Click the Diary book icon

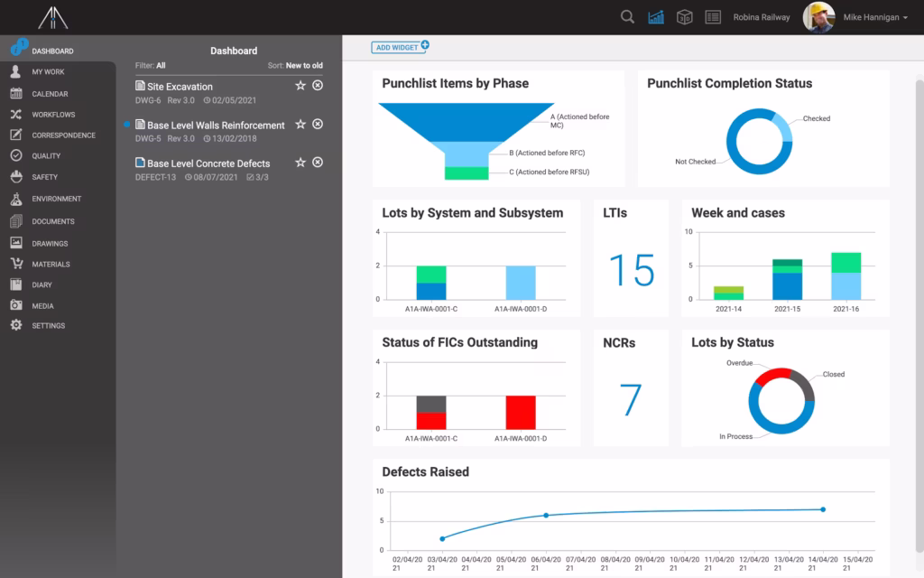(16, 284)
